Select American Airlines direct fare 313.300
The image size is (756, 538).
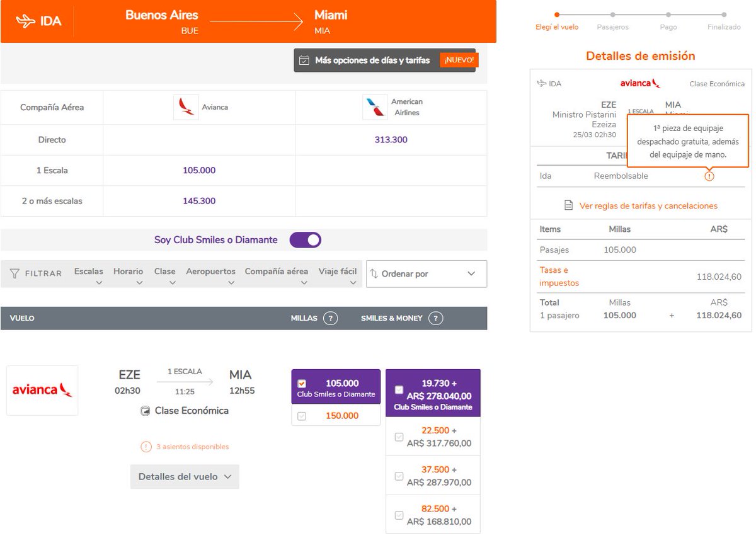click(391, 140)
